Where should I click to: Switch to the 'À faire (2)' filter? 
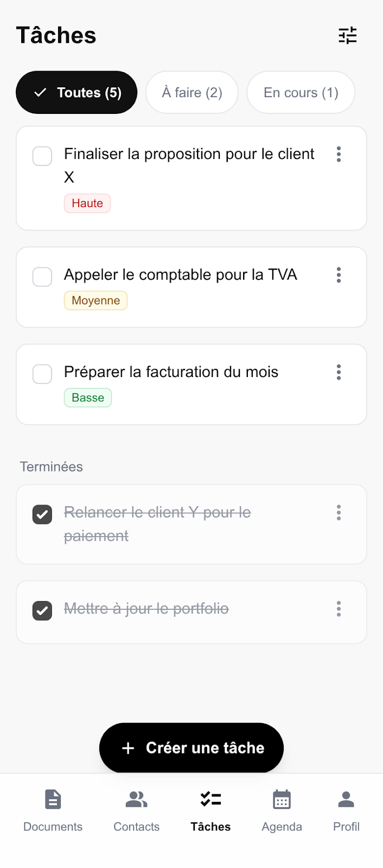[x=191, y=92]
